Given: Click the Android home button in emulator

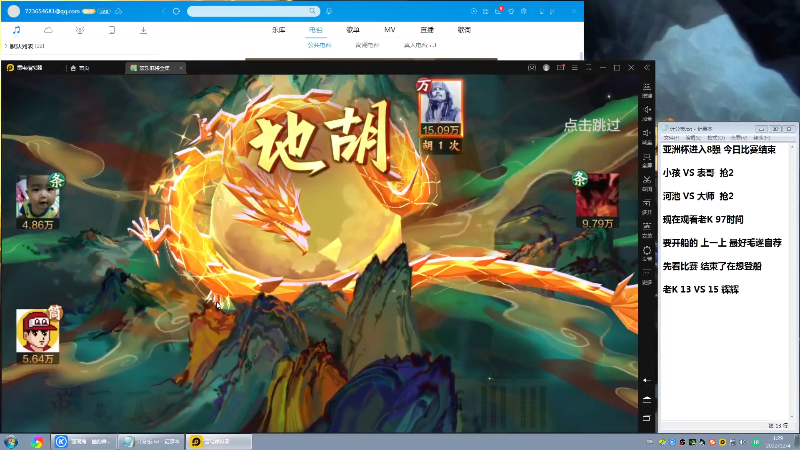Looking at the screenshot, I should tap(647, 399).
